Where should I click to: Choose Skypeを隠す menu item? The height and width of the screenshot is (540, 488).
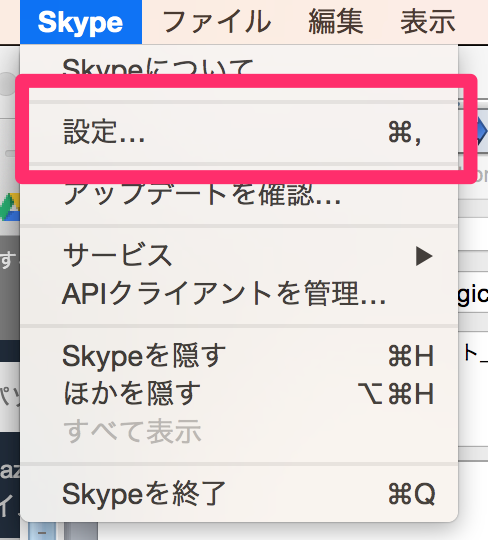(239, 356)
